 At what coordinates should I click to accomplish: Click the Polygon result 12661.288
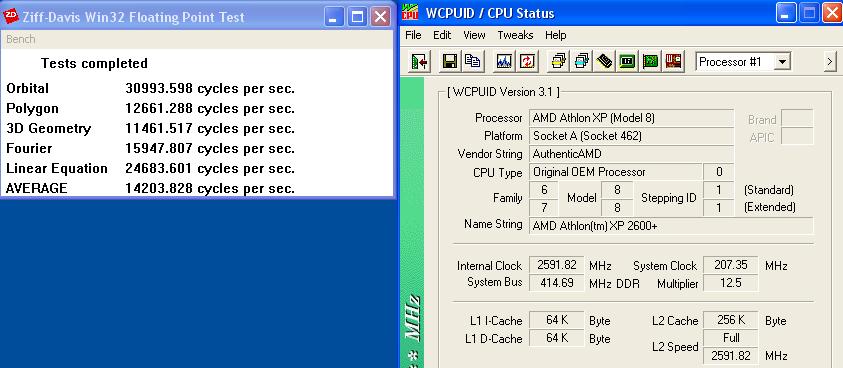click(159, 109)
